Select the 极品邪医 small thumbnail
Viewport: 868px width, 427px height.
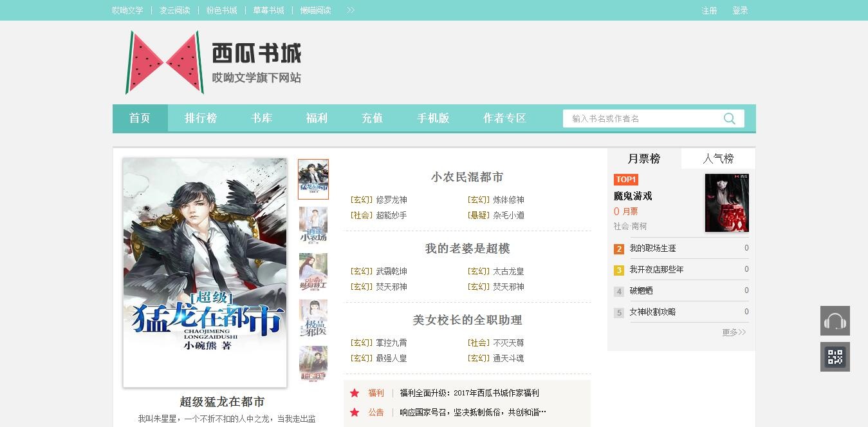click(x=313, y=318)
